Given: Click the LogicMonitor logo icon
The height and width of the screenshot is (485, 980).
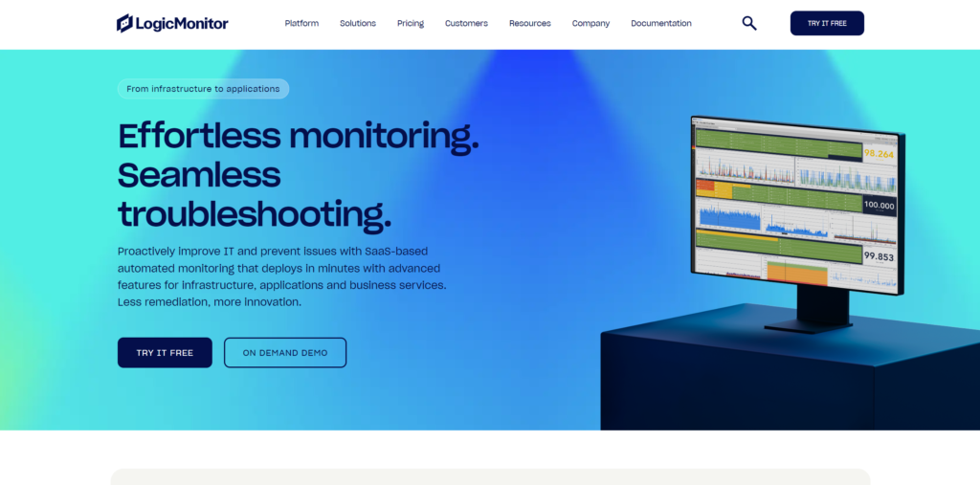Looking at the screenshot, I should pyautogui.click(x=124, y=23).
